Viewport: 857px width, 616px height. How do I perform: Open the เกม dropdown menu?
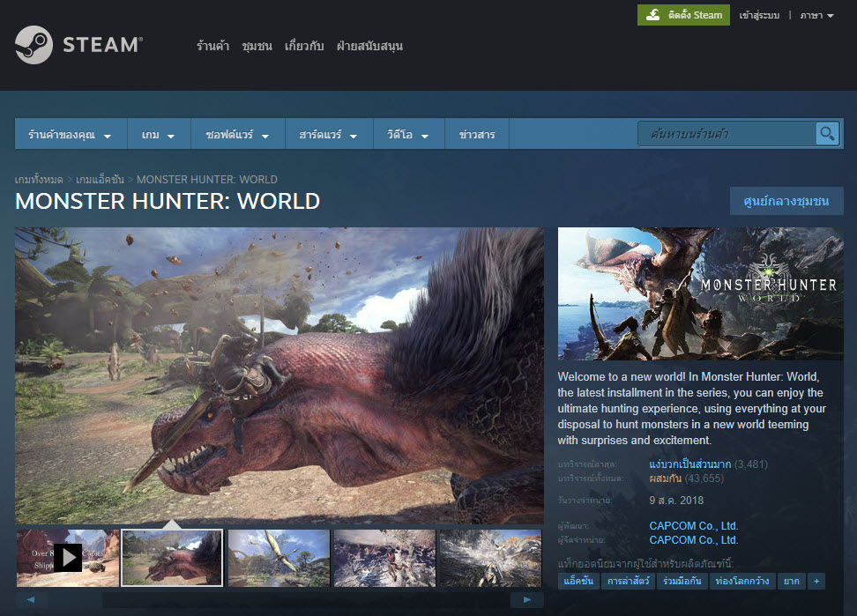[x=158, y=135]
